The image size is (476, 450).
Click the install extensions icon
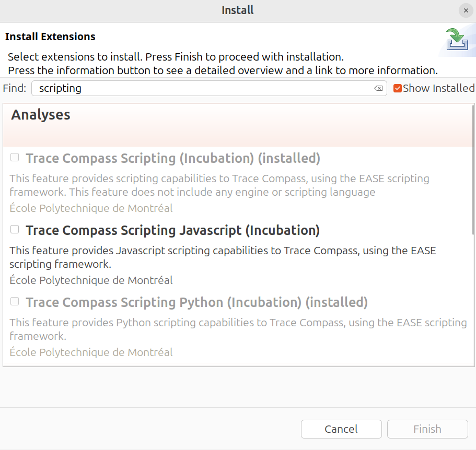coord(457,42)
